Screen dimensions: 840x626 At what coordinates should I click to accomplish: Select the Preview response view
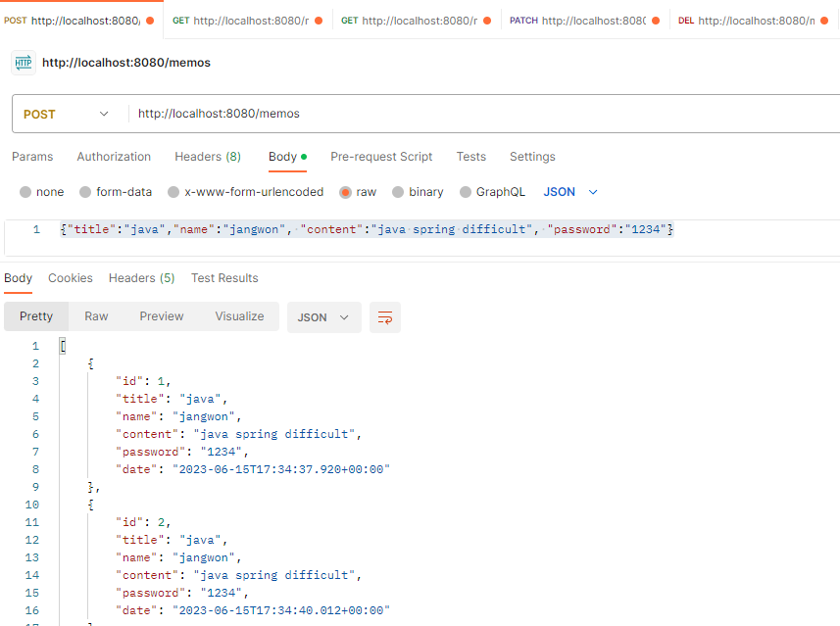coord(161,316)
